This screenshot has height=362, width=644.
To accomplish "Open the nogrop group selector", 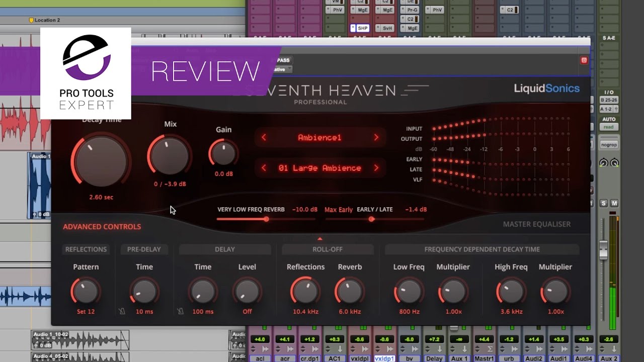I will click(x=609, y=145).
